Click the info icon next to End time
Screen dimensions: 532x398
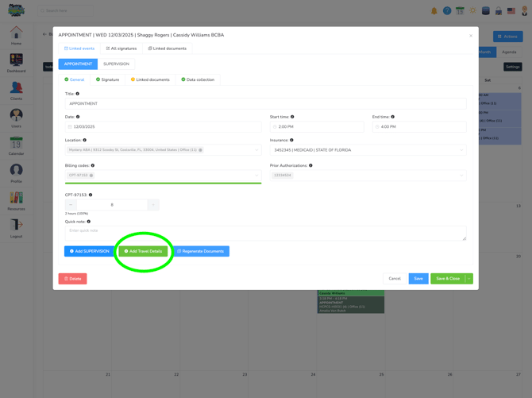click(392, 117)
